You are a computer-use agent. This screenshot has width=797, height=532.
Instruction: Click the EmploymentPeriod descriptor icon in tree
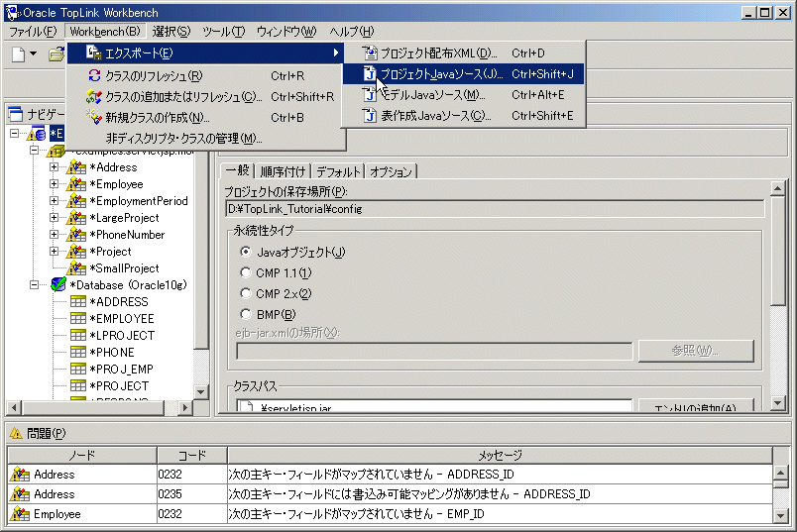pos(76,201)
